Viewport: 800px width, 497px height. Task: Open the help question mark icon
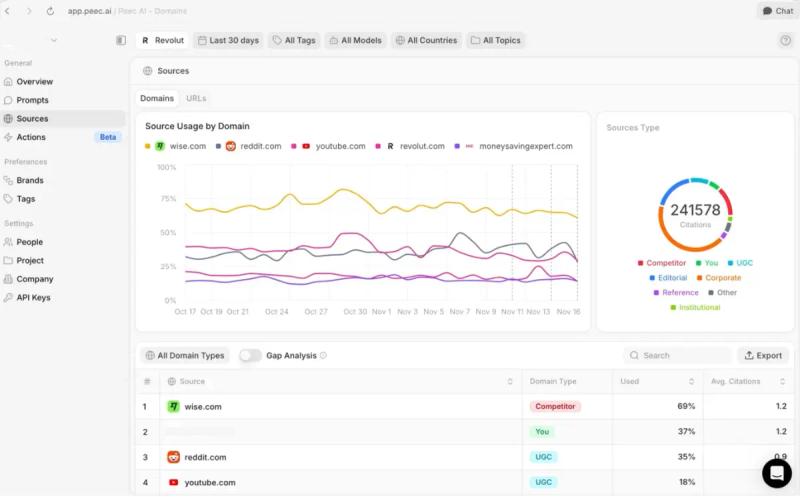(x=785, y=40)
